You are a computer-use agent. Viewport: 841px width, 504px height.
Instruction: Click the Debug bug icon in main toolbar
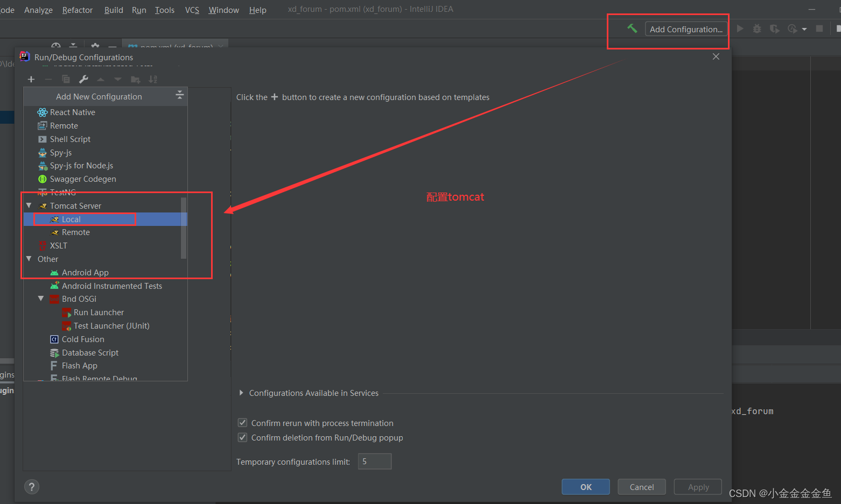pyautogui.click(x=757, y=29)
